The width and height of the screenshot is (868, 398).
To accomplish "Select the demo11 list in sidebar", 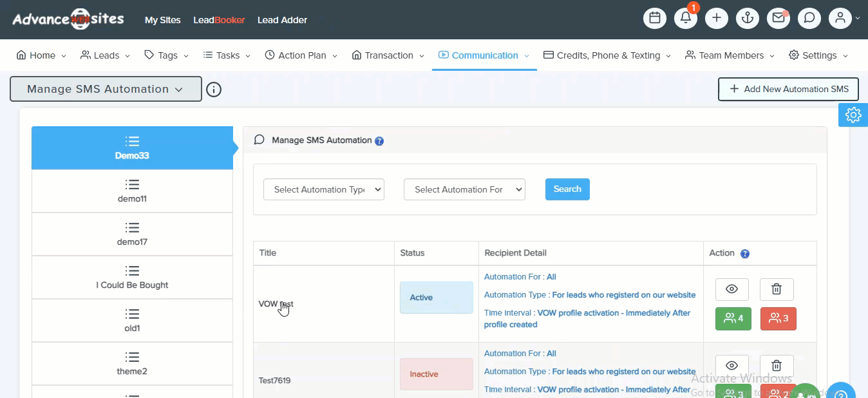I will tap(132, 191).
